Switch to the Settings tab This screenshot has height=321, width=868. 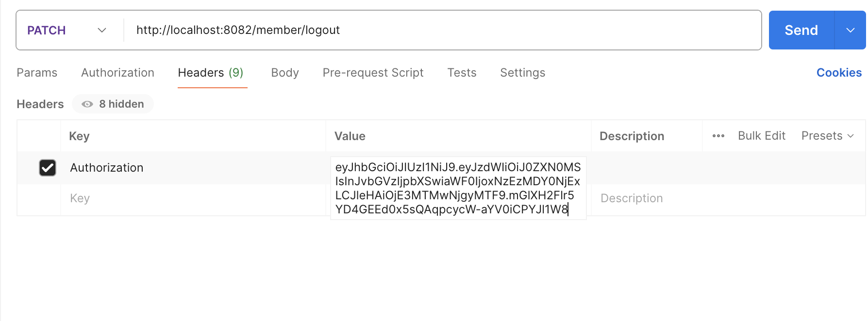[x=522, y=73]
